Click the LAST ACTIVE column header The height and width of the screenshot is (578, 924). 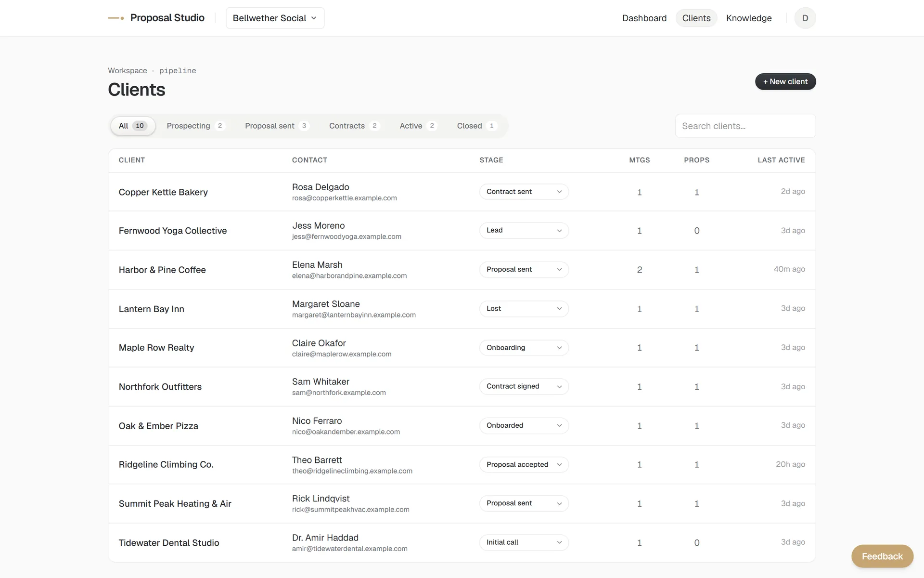781,160
